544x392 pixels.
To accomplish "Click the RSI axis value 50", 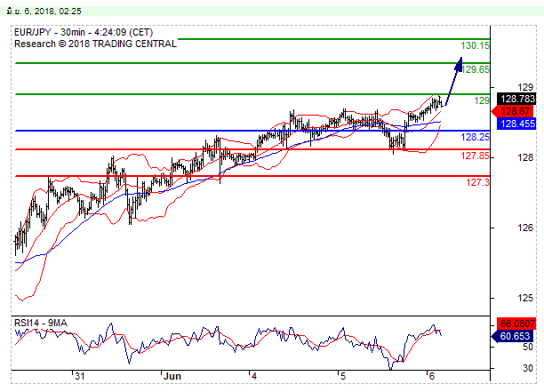I will 528,347.
